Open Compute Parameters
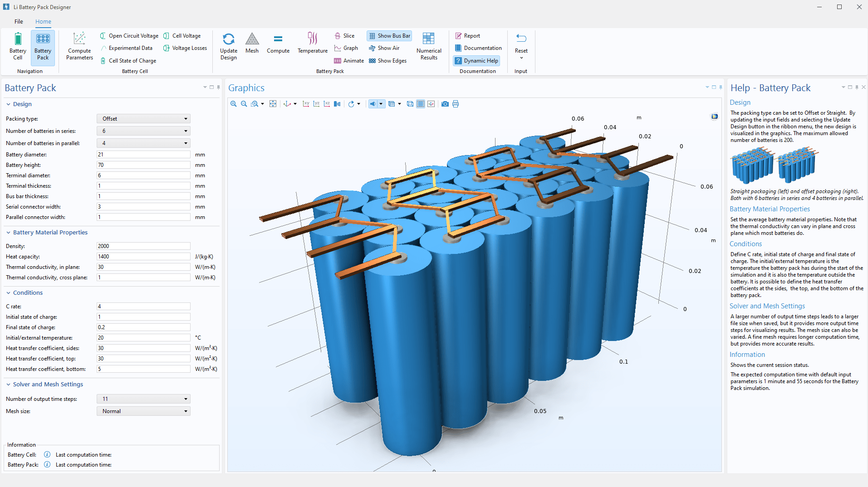 coord(79,45)
